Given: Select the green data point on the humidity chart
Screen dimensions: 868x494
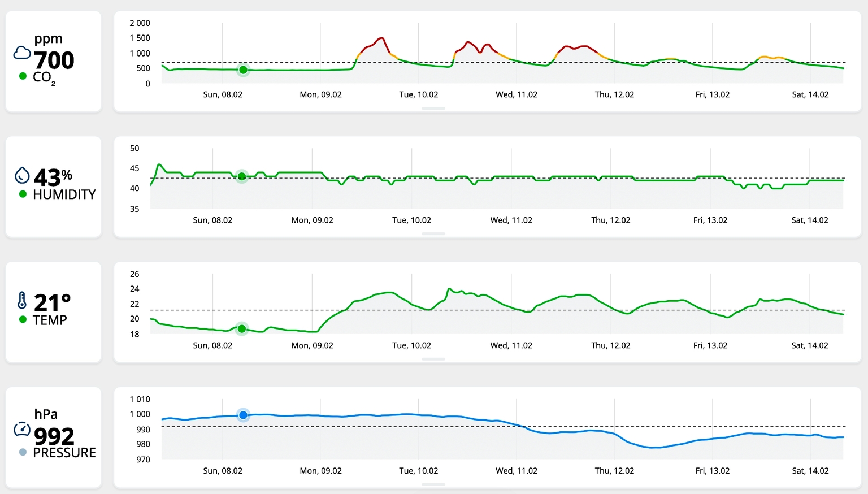Looking at the screenshot, I should point(242,176).
